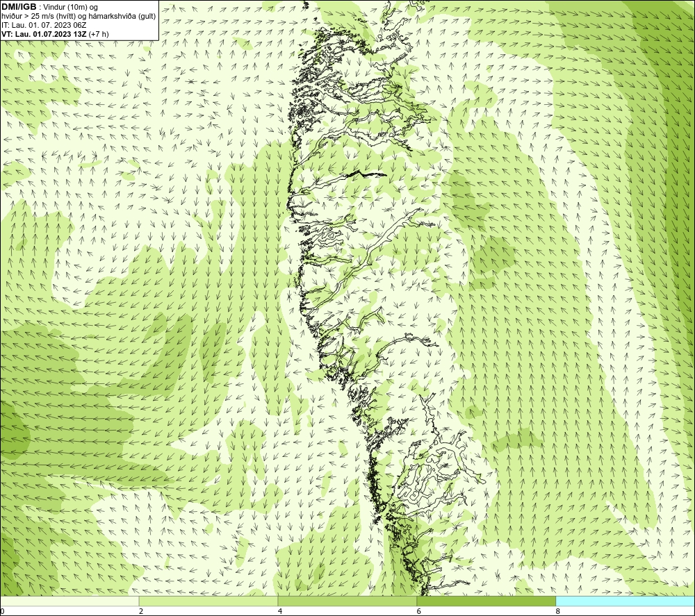
Task: Click the 'DMI/IGB' title text
Action: (19, 7)
